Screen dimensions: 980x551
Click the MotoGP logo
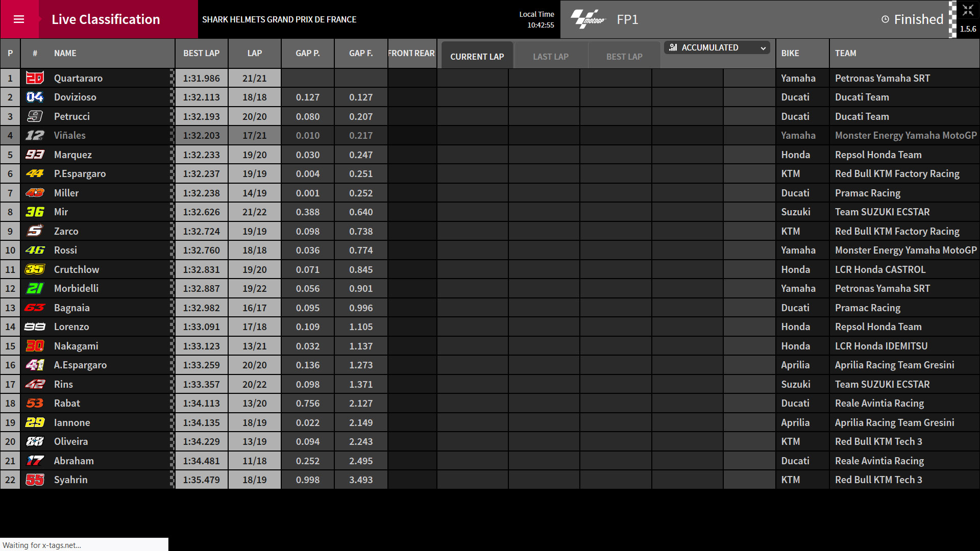[588, 19]
